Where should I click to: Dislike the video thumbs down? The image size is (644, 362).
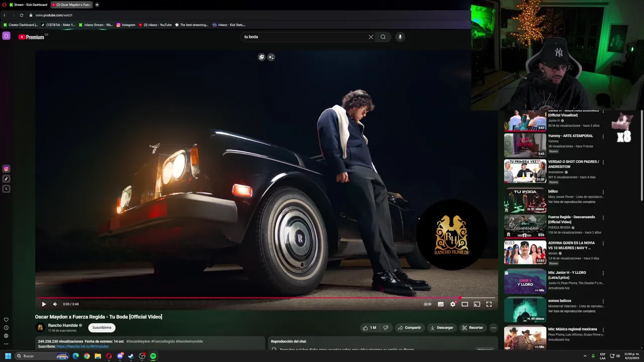point(385,328)
